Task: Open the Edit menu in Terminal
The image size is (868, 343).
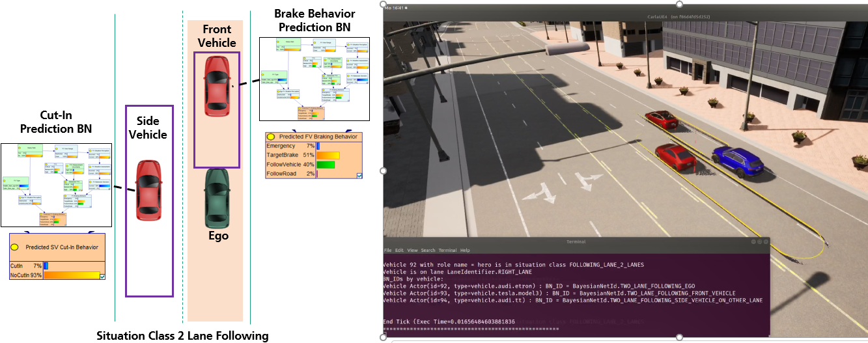Action: [399, 250]
